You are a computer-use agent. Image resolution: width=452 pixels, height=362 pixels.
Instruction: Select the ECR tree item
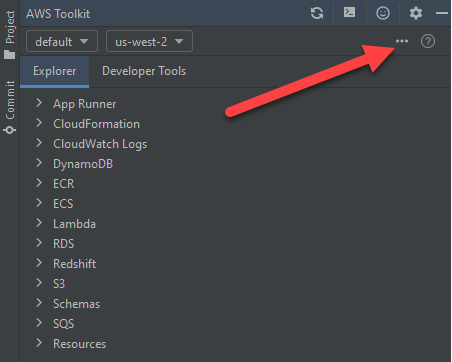(64, 184)
